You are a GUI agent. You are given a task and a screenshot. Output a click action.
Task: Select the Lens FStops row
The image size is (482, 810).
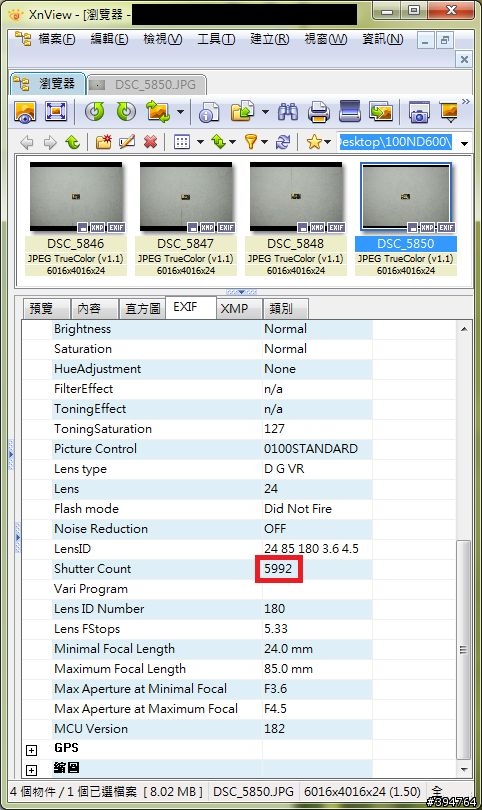point(212,629)
